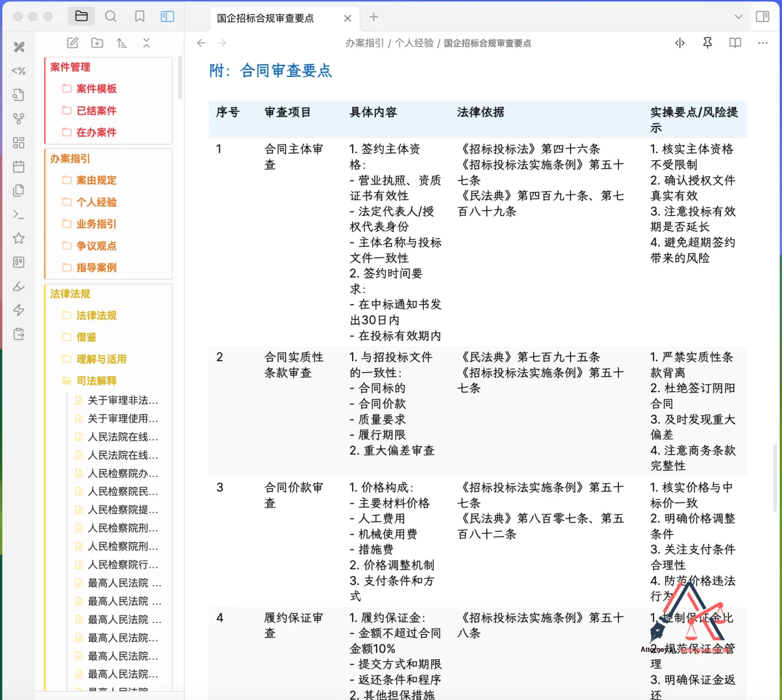The width and height of the screenshot is (782, 700).
Task: Switch the note to reading view
Action: pyautogui.click(x=735, y=43)
